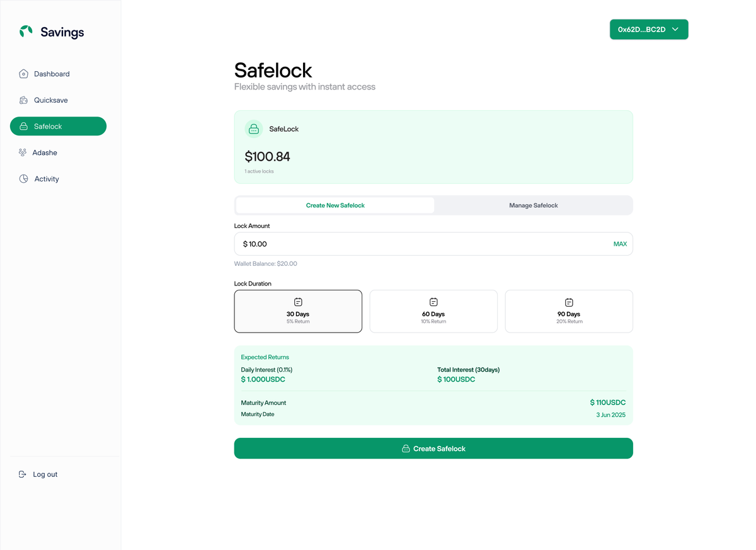
Task: Click the calendar icon on 30 Days
Action: tap(298, 302)
